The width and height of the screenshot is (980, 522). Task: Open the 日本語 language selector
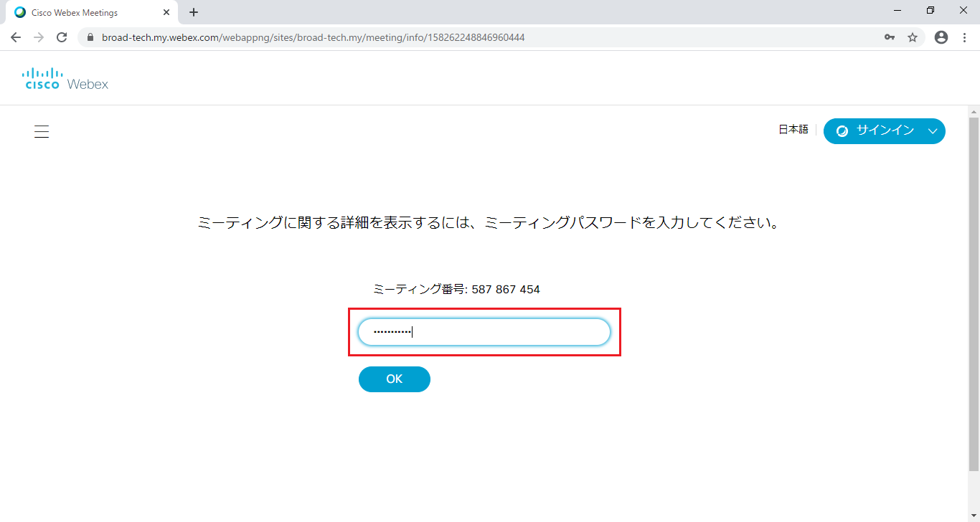click(793, 130)
